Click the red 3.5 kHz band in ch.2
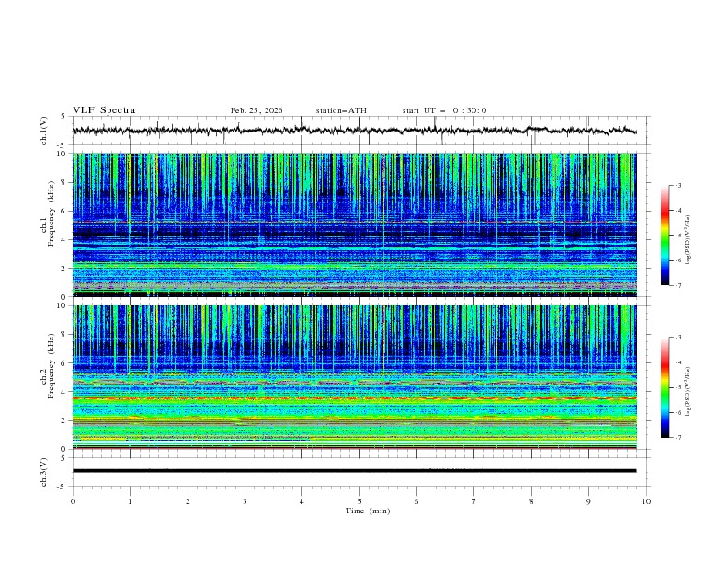Screen dimensions: 728x563 354,398
